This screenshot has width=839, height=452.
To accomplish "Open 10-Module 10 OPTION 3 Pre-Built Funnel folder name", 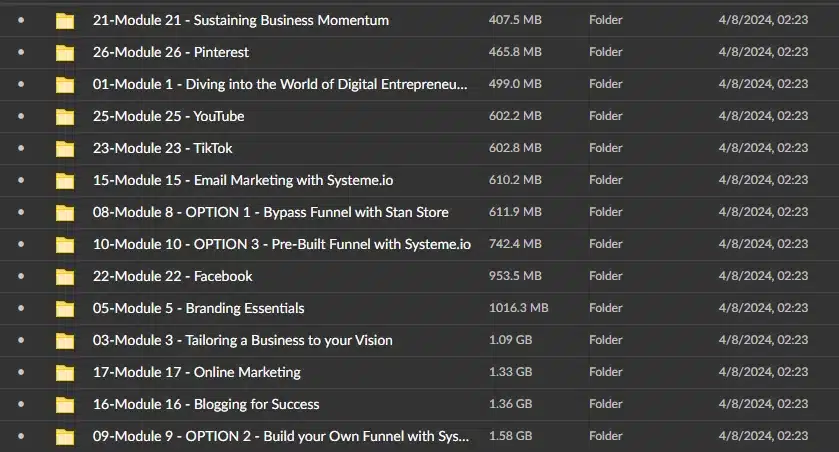I will [281, 244].
